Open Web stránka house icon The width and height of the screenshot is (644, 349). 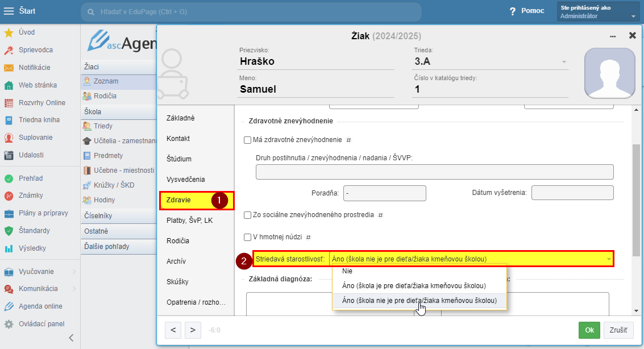[9, 85]
